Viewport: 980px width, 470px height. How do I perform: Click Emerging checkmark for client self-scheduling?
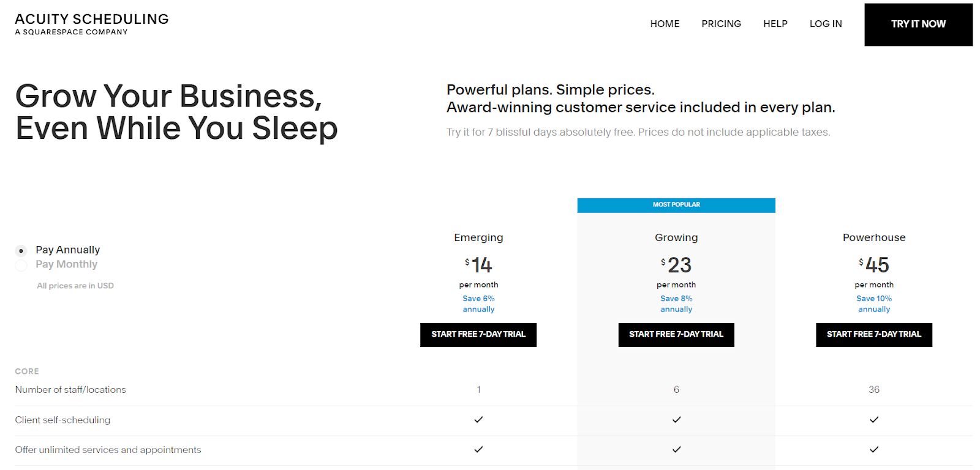(478, 420)
